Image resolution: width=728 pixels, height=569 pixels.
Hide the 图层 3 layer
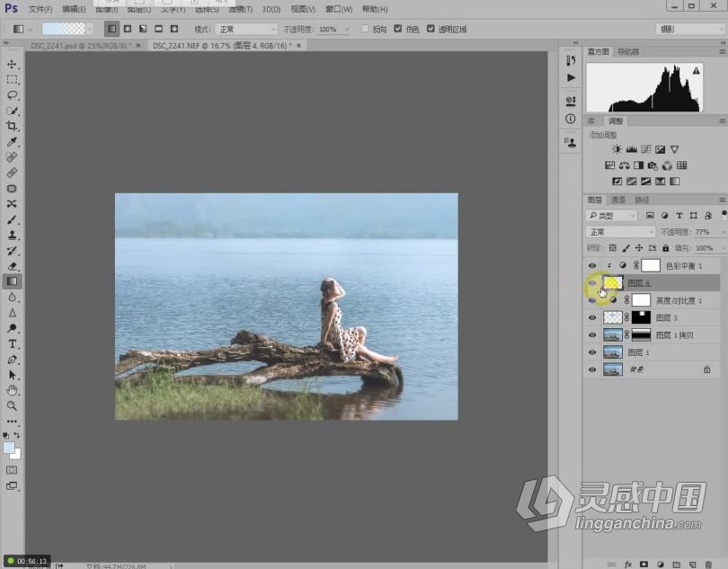[592, 317]
